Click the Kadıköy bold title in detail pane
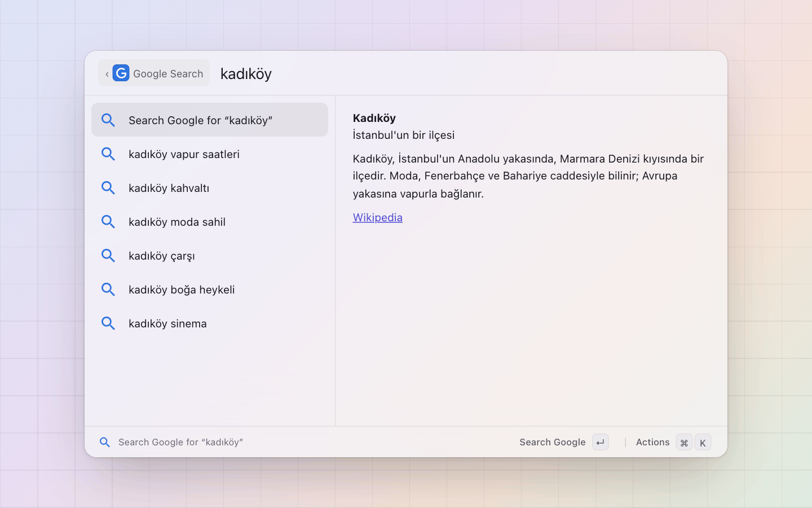The width and height of the screenshot is (812, 508). [374, 118]
